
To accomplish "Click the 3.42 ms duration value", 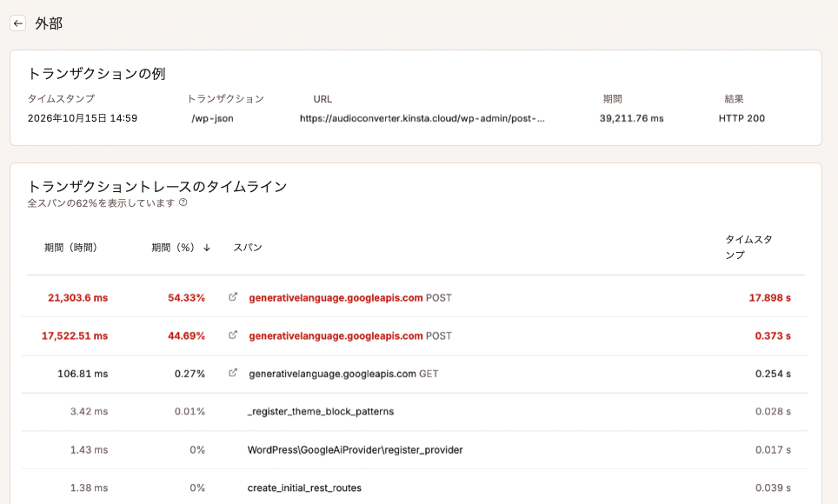I will (90, 412).
